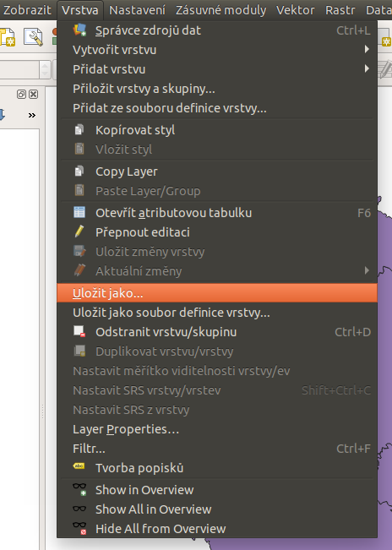Select Show All in Overview
Viewport: 392px width, 550px height.
tap(217, 509)
